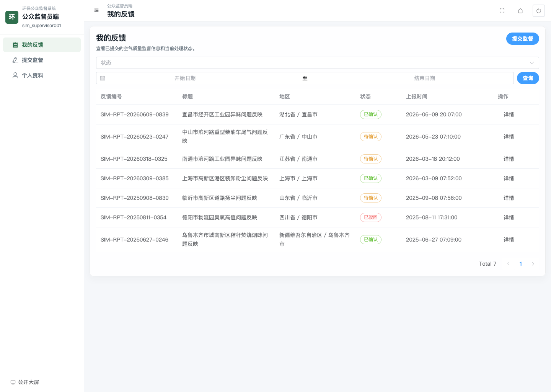The width and height of the screenshot is (551, 392).
Task: Open 详情 for SIM-RPT-20260318-0325
Action: coord(509,159)
